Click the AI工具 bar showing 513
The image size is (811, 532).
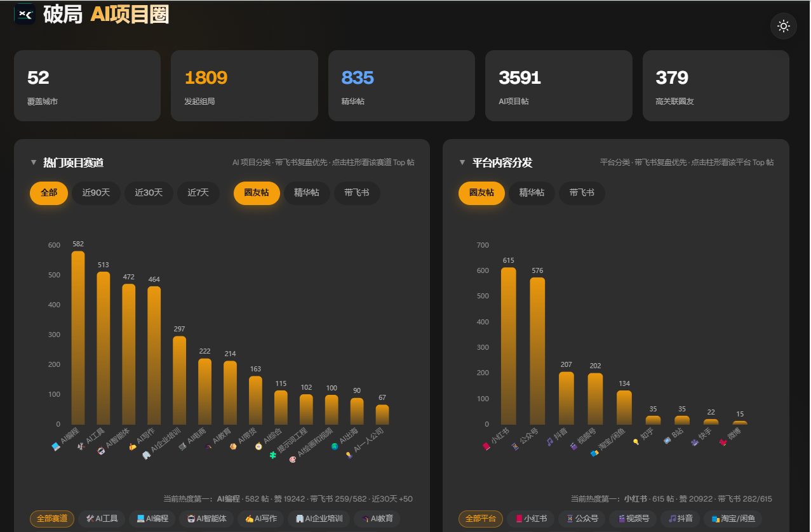(104, 348)
